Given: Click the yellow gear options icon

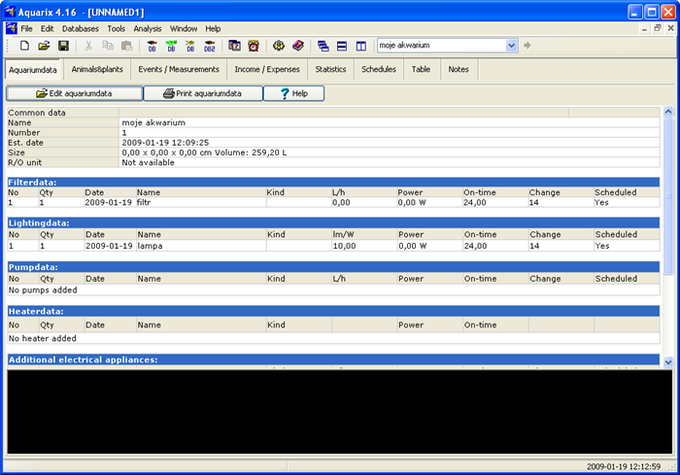Looking at the screenshot, I should coord(279,46).
